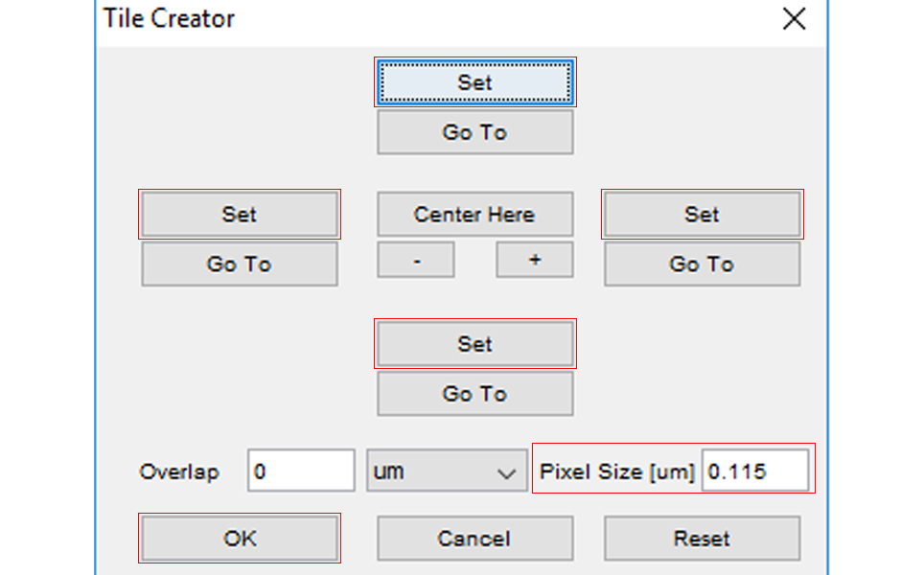Click the Center Here button

point(474,215)
